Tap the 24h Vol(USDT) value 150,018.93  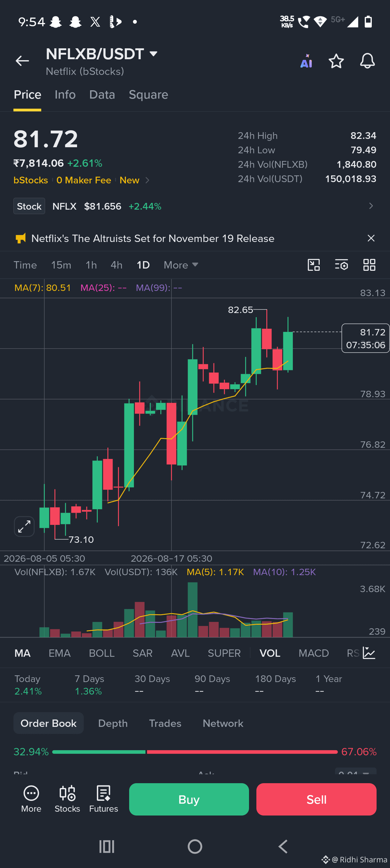[x=351, y=179]
